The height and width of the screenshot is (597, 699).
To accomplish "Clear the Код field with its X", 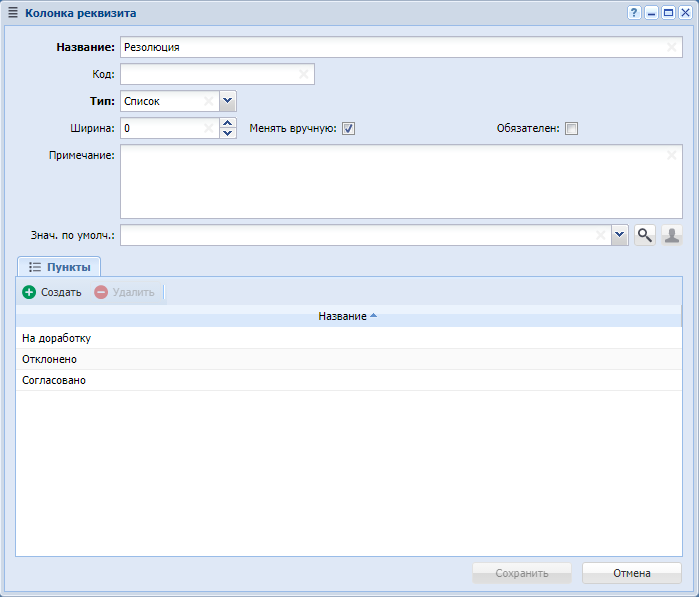I will point(304,74).
